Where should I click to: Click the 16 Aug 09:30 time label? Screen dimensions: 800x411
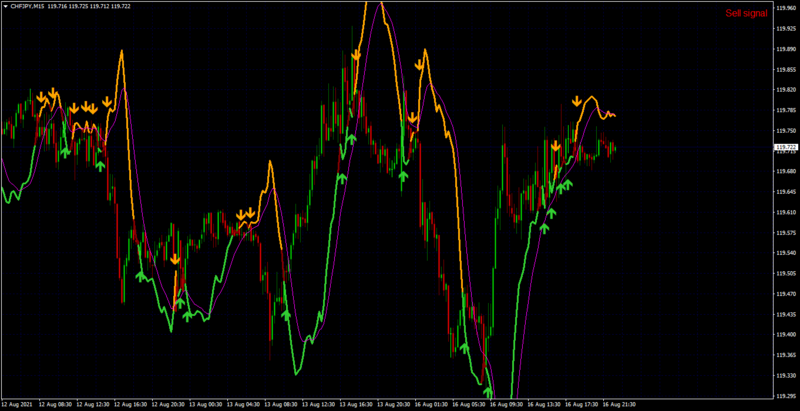click(x=507, y=404)
